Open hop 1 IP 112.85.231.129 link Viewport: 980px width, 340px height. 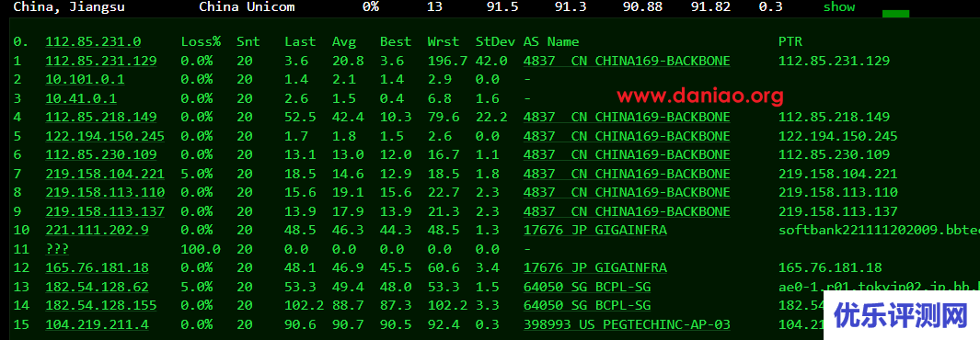point(101,61)
